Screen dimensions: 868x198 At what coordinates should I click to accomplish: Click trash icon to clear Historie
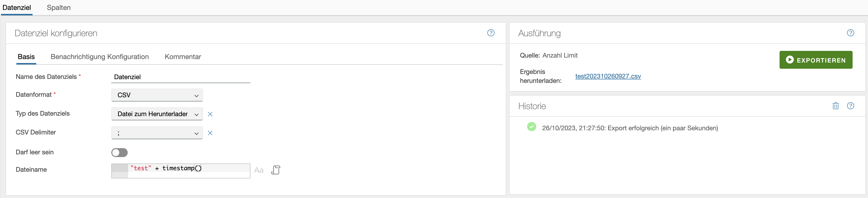coord(835,106)
